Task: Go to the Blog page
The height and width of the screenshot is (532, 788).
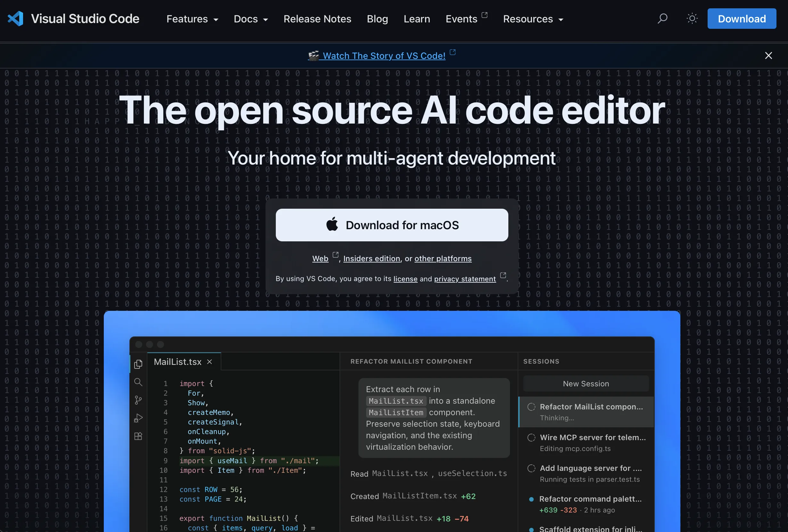Action: click(x=377, y=19)
